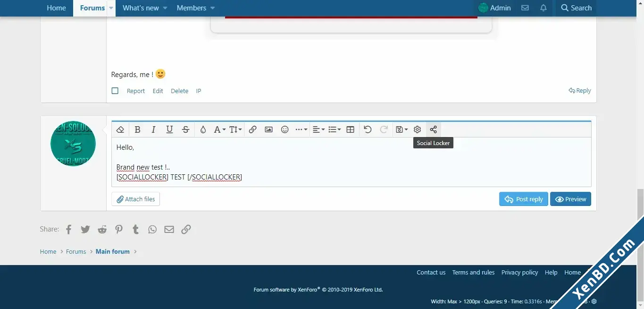Screen dimensions: 644x309
Task: Click inside the reply message text area
Action: point(351,162)
